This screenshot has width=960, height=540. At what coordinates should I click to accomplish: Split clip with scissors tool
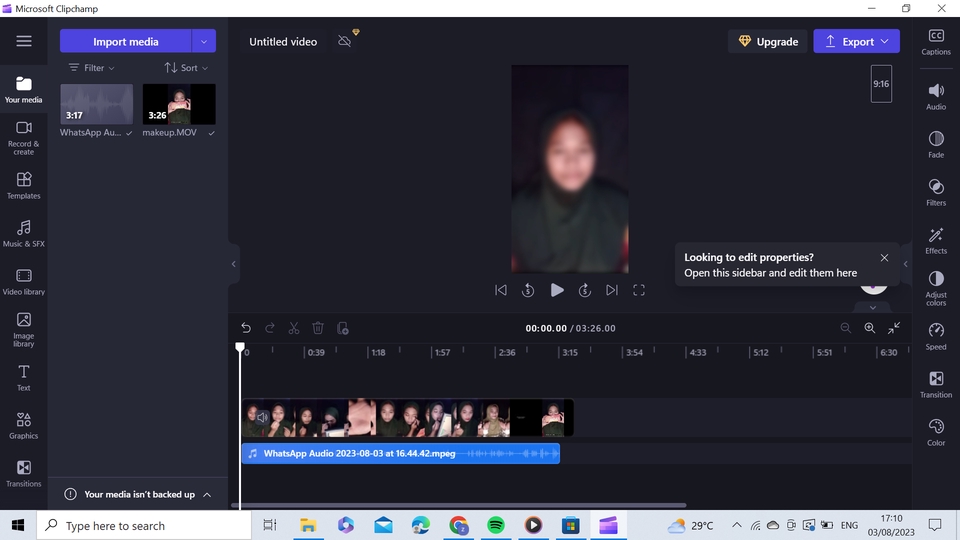[x=294, y=328]
